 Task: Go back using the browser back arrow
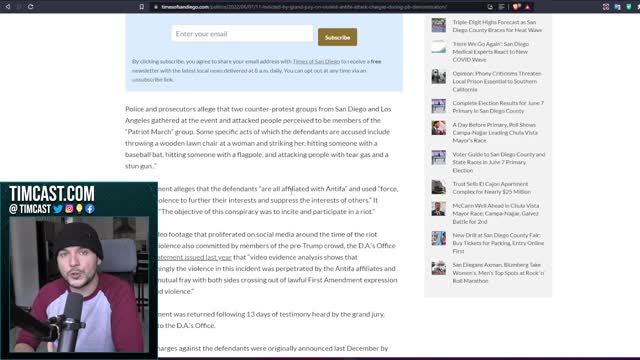point(7,7)
